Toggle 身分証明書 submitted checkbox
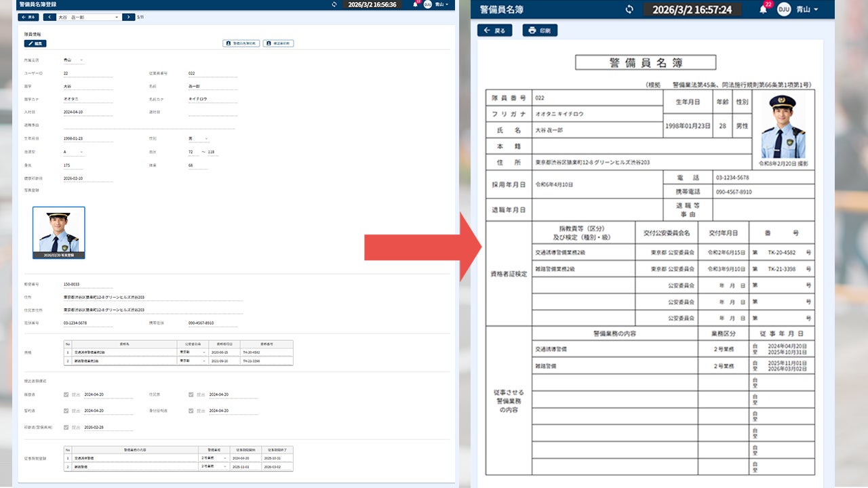 [x=192, y=411]
